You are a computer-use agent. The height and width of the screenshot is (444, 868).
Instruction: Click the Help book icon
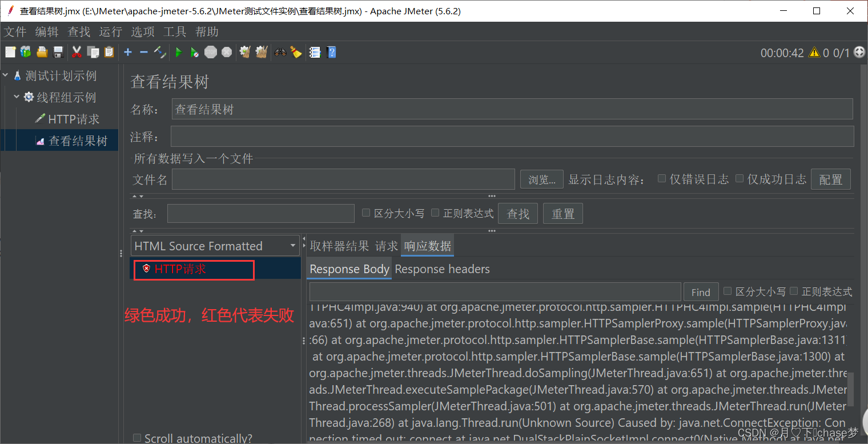point(331,53)
